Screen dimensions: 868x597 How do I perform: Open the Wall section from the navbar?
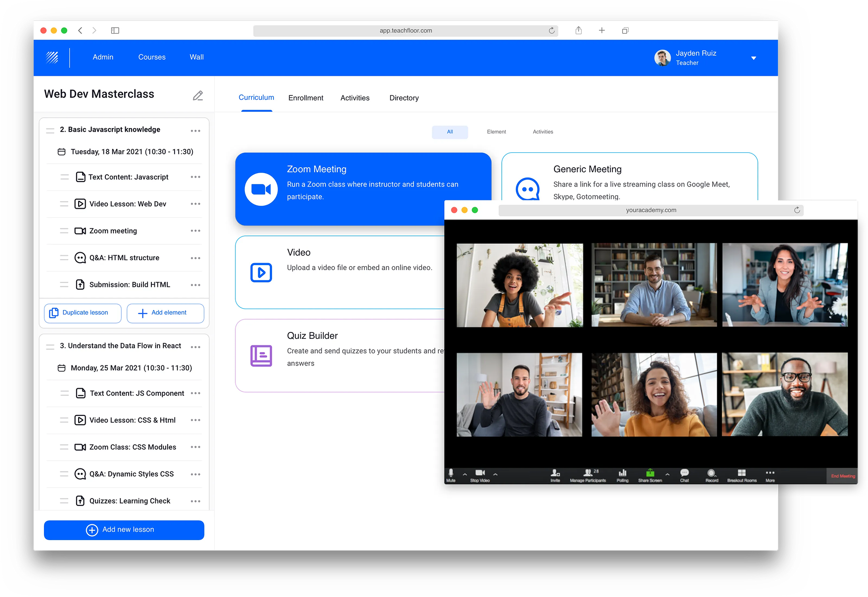click(x=196, y=57)
